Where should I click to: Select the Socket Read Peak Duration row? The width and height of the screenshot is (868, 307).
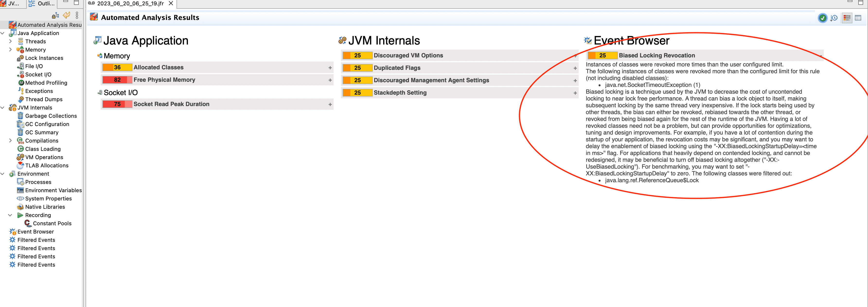pyautogui.click(x=171, y=104)
